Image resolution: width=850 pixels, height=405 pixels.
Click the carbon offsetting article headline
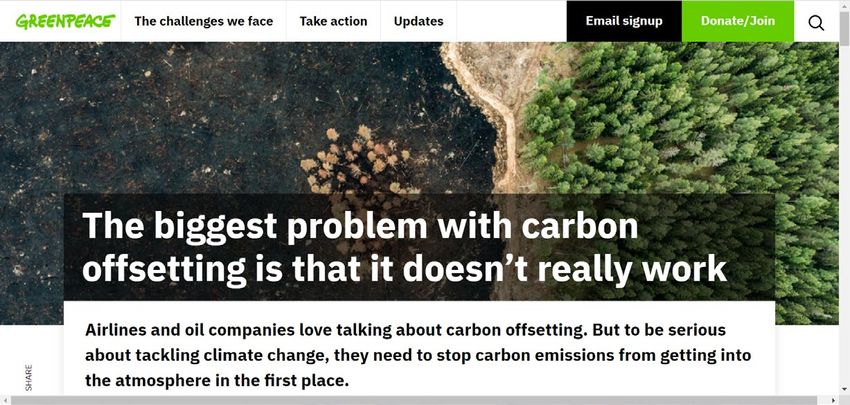coord(404,247)
